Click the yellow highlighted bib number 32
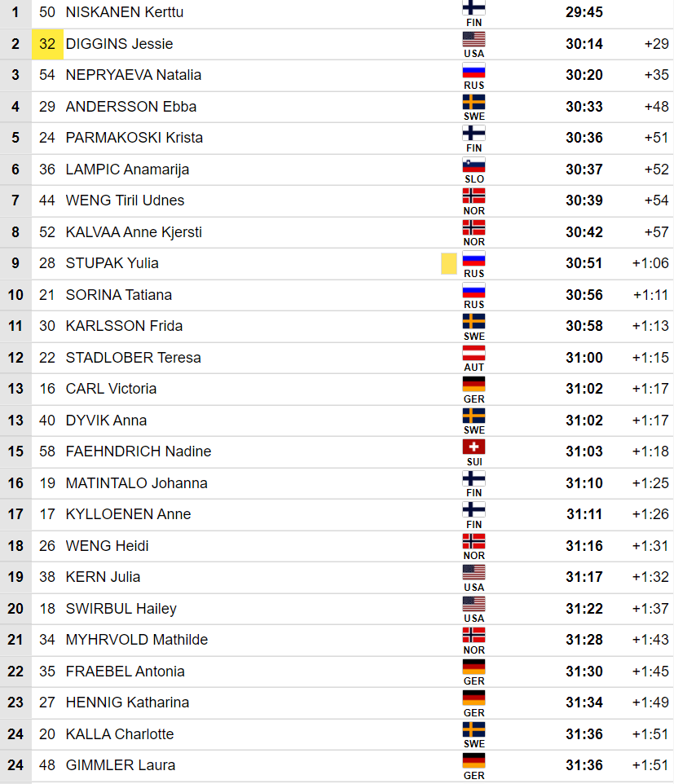 tap(47, 44)
